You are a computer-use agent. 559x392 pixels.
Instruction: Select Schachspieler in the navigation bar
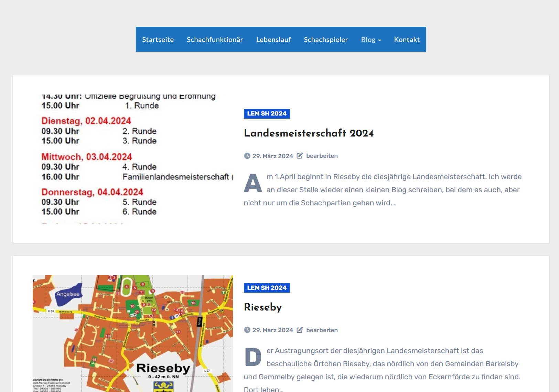coord(326,40)
